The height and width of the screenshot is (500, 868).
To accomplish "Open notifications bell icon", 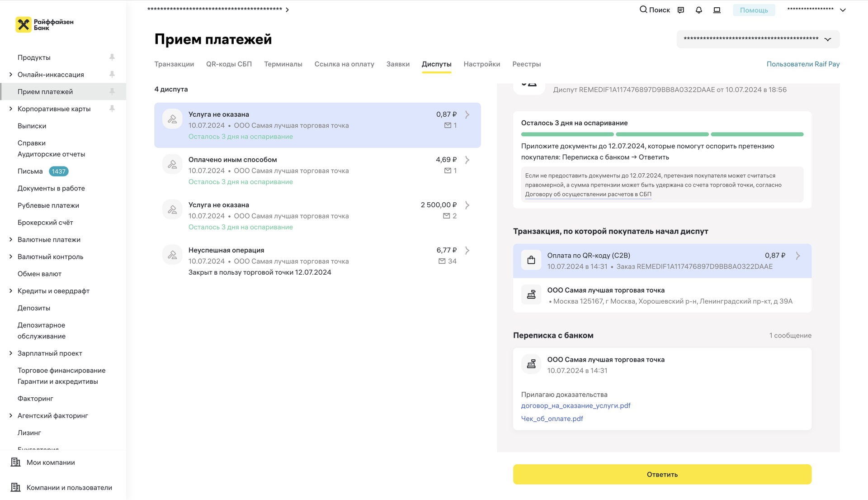I will tap(699, 10).
